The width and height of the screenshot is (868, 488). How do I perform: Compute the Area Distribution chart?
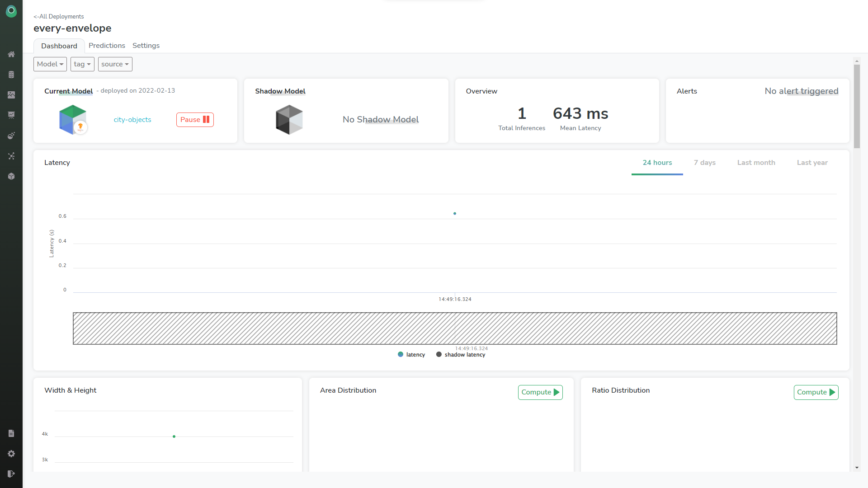point(540,392)
